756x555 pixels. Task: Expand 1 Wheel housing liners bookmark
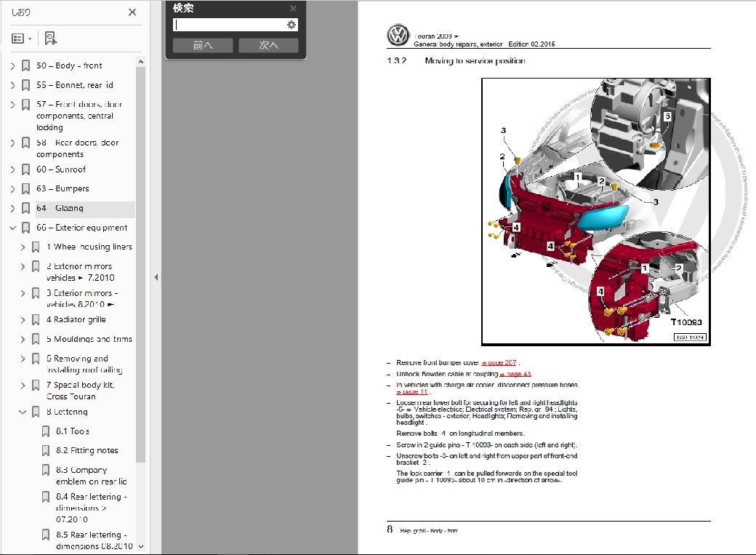pos(23,247)
